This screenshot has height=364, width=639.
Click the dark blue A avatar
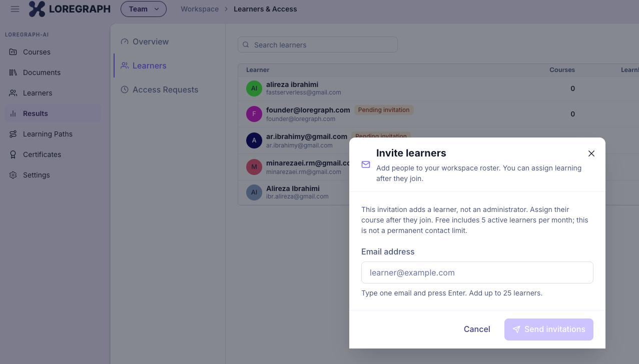tap(254, 140)
